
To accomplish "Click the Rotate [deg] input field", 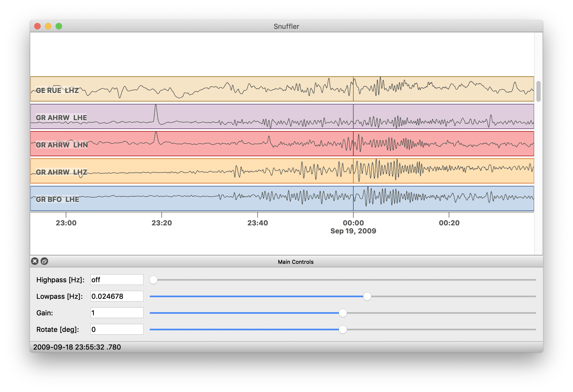I will (117, 329).
